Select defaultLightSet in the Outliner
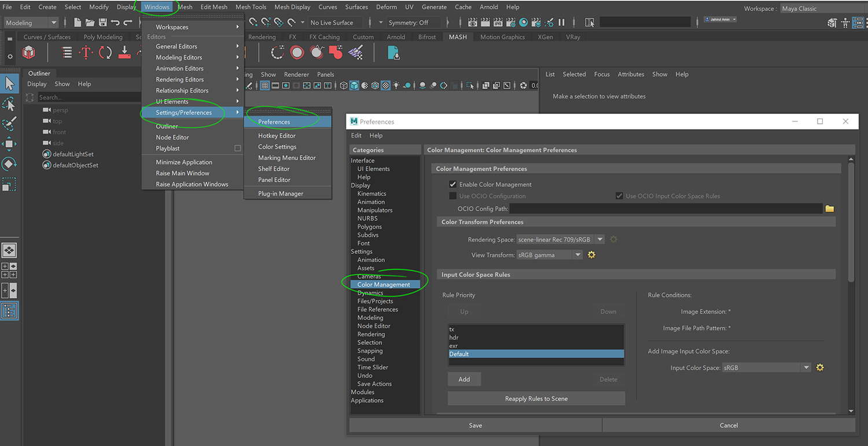This screenshot has width=868, height=446. 73,154
